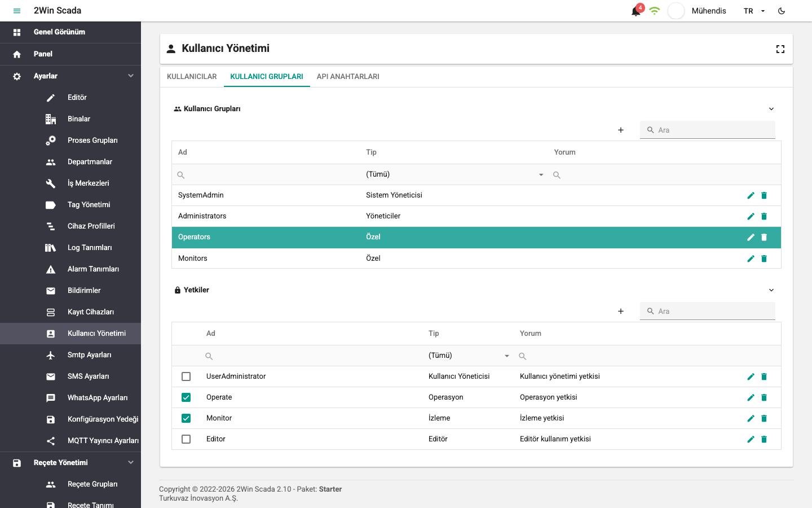This screenshot has height=508, width=812.
Task: Add a new permission with the plus icon
Action: (621, 311)
